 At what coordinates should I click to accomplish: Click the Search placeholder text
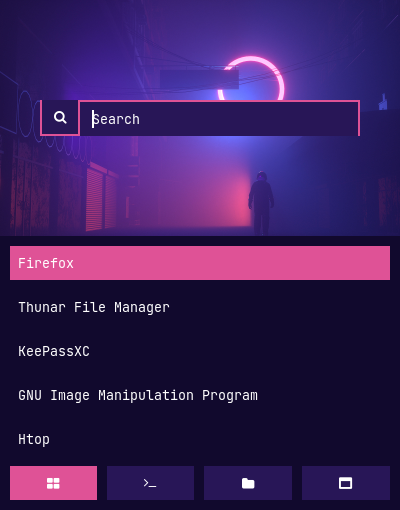pos(116,119)
